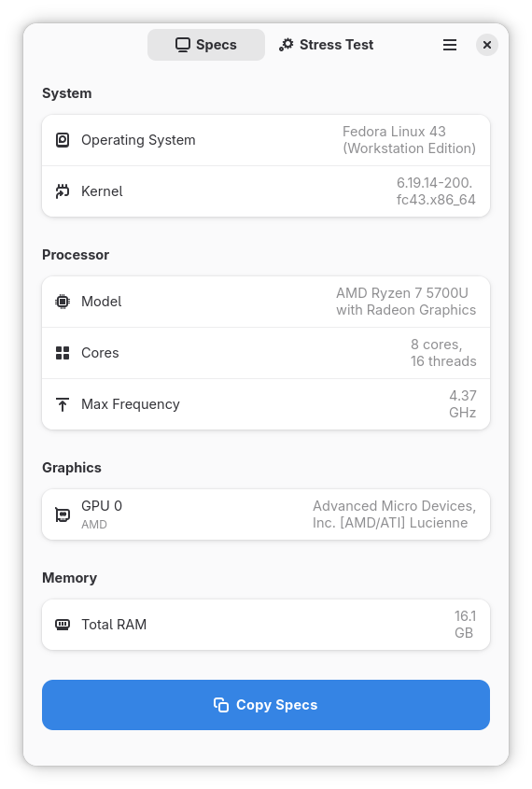The width and height of the screenshot is (532, 789).
Task: Click the GPU 0 graphics card icon
Action: coord(63,514)
